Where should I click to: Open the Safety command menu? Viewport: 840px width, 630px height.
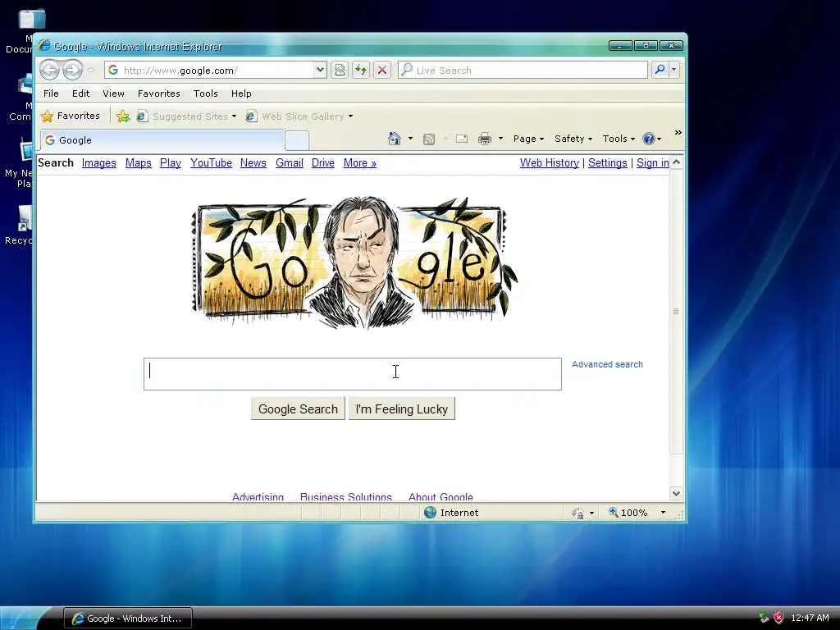click(x=573, y=139)
